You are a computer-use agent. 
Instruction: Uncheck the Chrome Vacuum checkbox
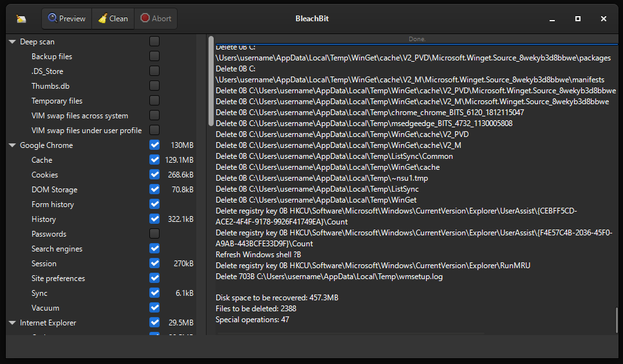coord(154,307)
